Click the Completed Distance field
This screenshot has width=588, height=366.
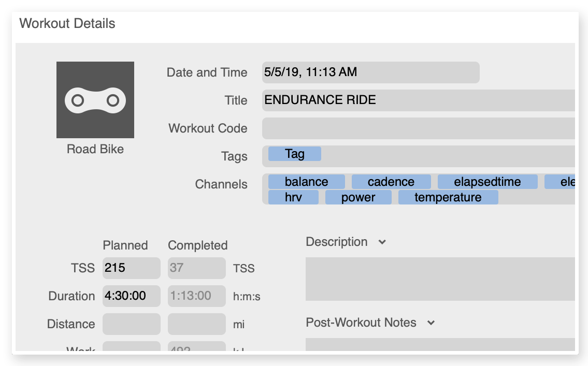(x=196, y=324)
